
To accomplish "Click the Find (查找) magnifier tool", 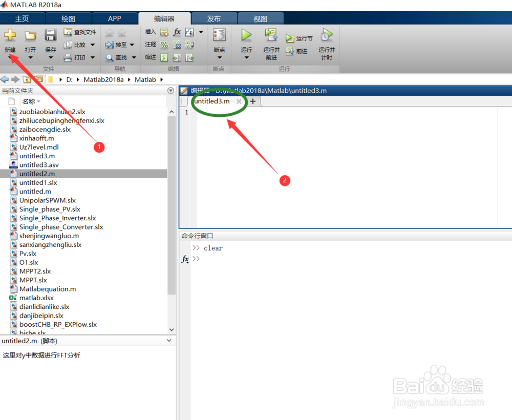I will [x=116, y=57].
